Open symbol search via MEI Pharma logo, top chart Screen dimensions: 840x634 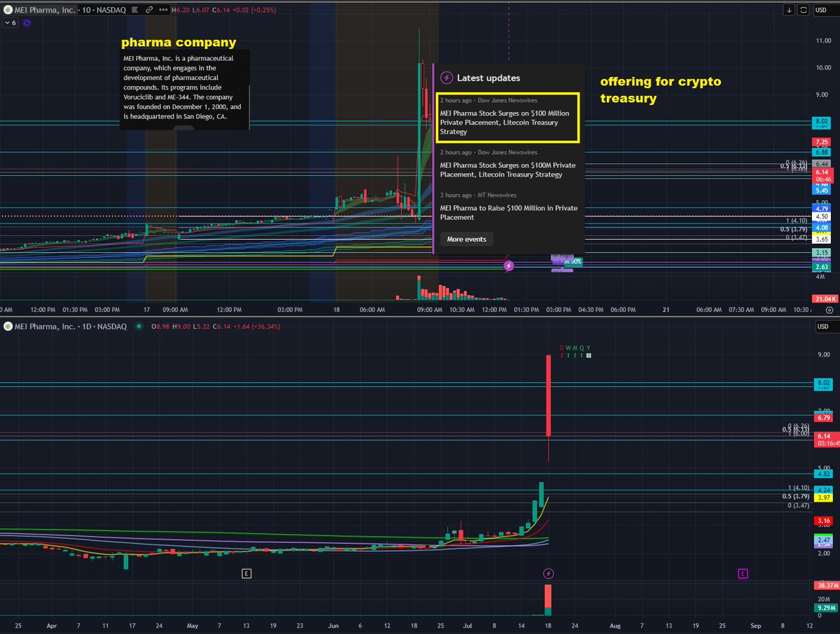[x=8, y=10]
